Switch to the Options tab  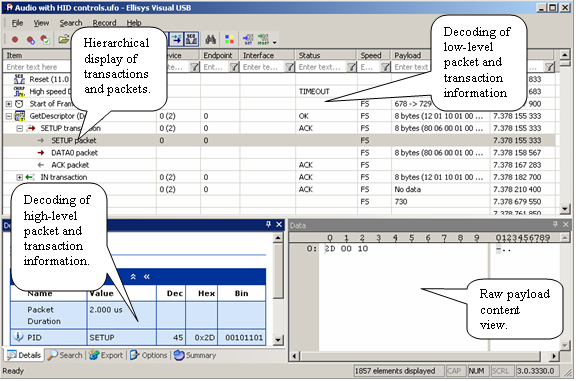(148, 355)
